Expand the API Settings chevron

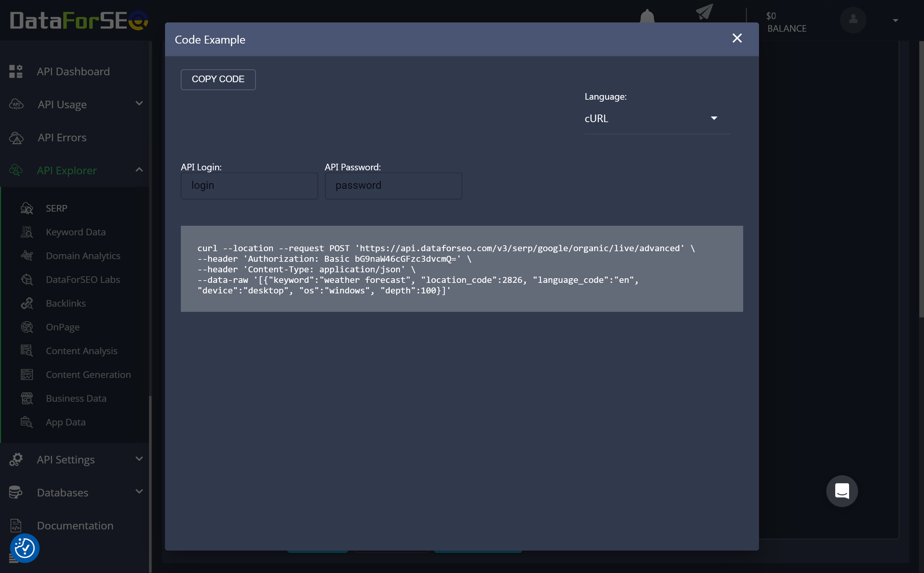point(139,459)
